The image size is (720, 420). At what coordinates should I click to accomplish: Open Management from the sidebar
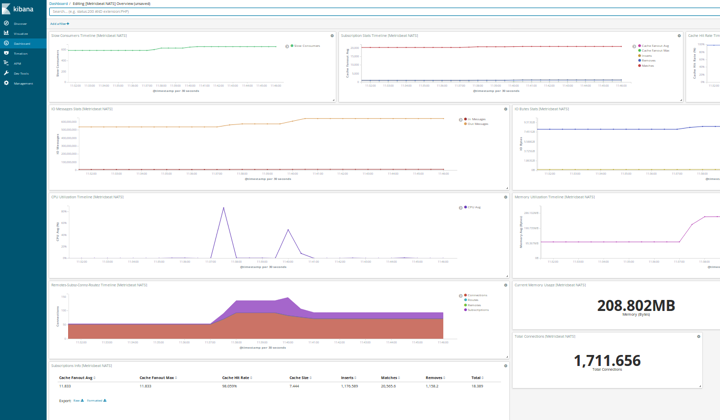pyautogui.click(x=23, y=84)
